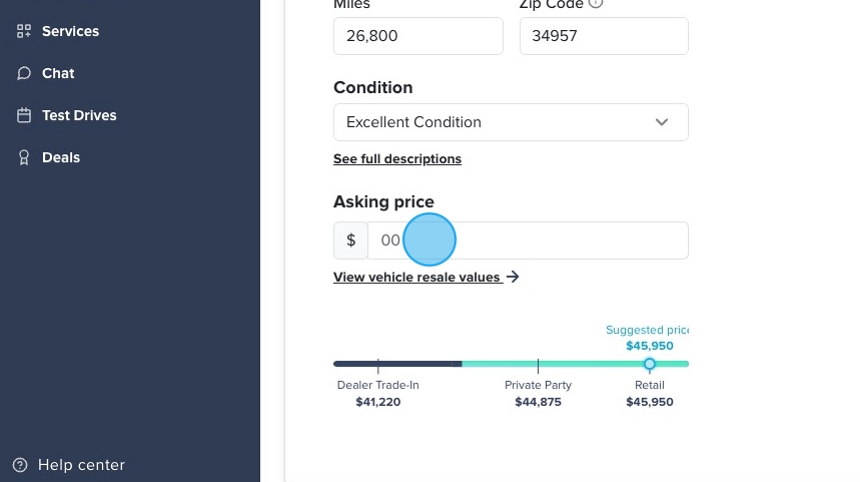Click the Services grid icon
This screenshot has width=860, height=482.
click(24, 31)
